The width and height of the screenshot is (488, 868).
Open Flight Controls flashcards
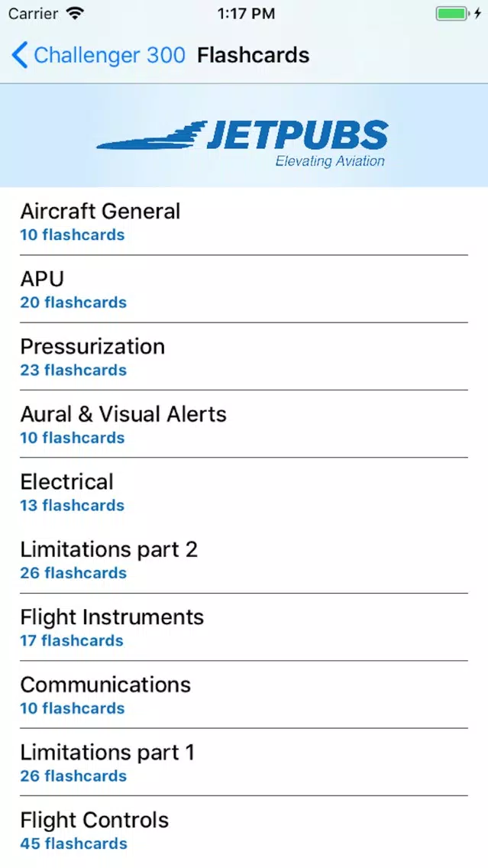[x=244, y=831]
